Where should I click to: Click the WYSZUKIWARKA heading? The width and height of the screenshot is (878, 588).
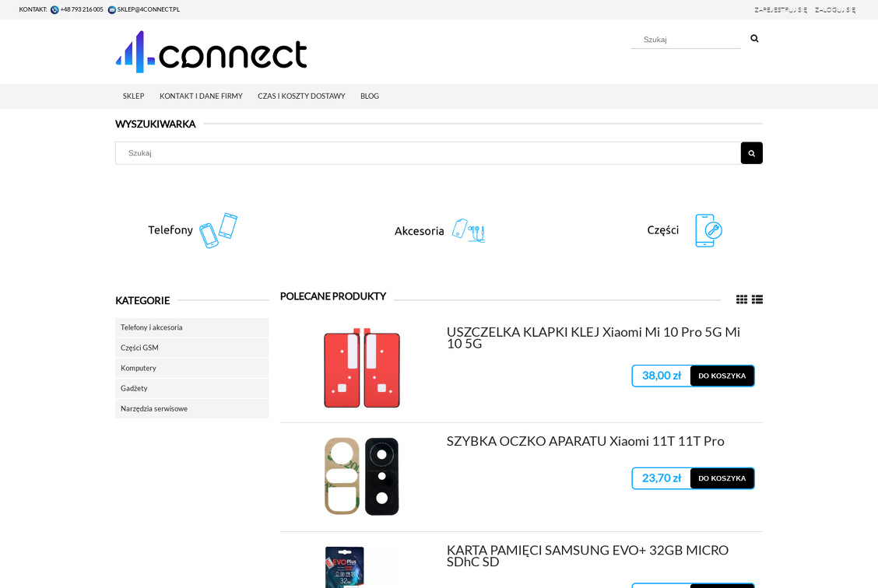pyautogui.click(x=156, y=124)
